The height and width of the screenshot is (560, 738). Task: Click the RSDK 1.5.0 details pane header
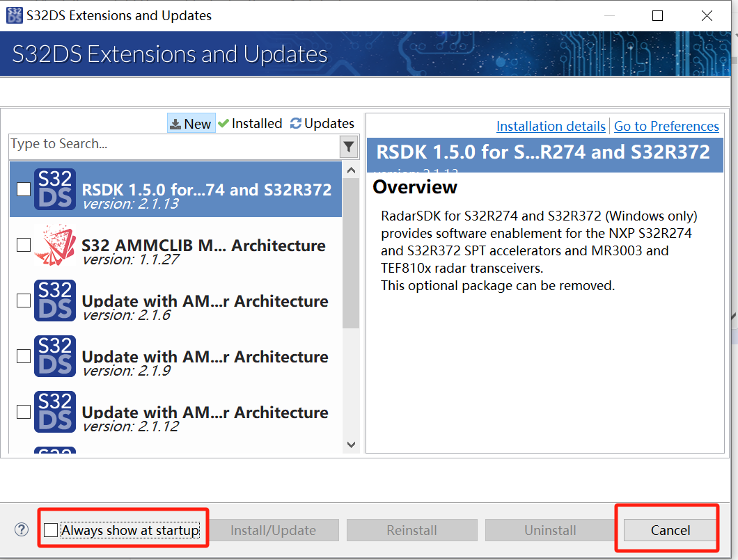click(544, 155)
